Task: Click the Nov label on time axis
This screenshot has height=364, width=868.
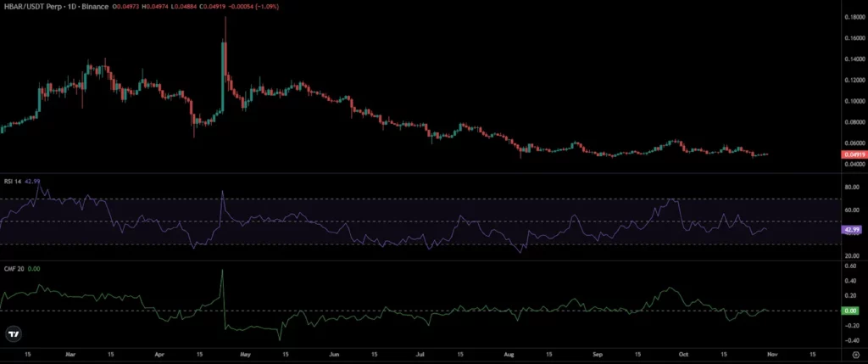Action: (772, 354)
